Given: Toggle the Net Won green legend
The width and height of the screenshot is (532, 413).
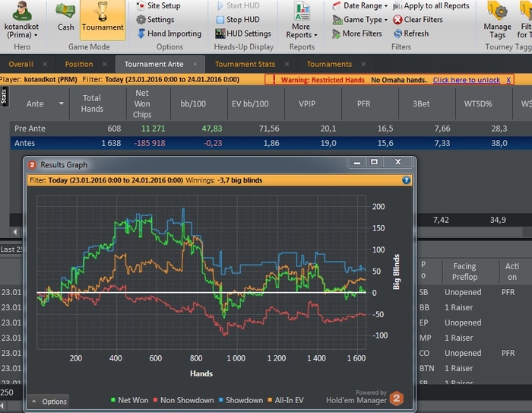Looking at the screenshot, I should 130,400.
